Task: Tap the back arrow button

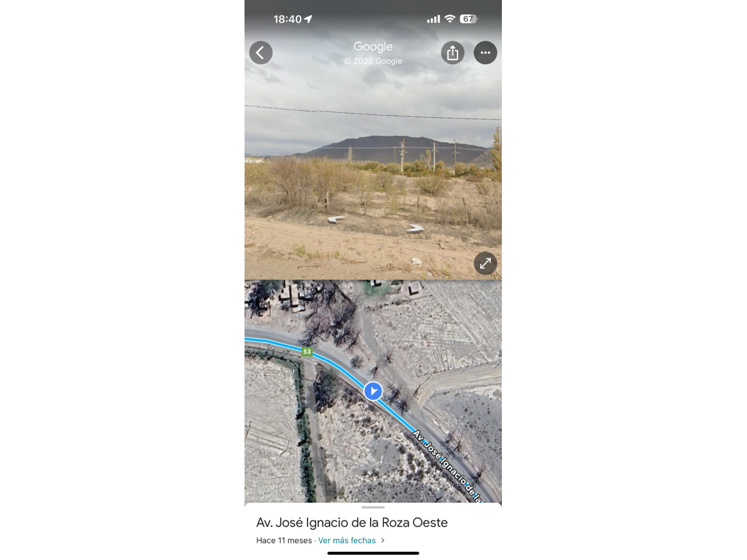Action: click(261, 52)
